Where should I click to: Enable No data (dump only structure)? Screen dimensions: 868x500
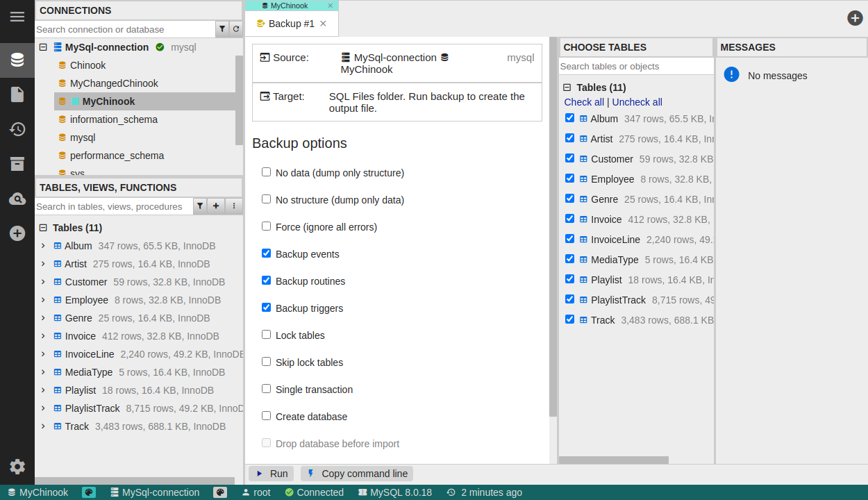[266, 172]
